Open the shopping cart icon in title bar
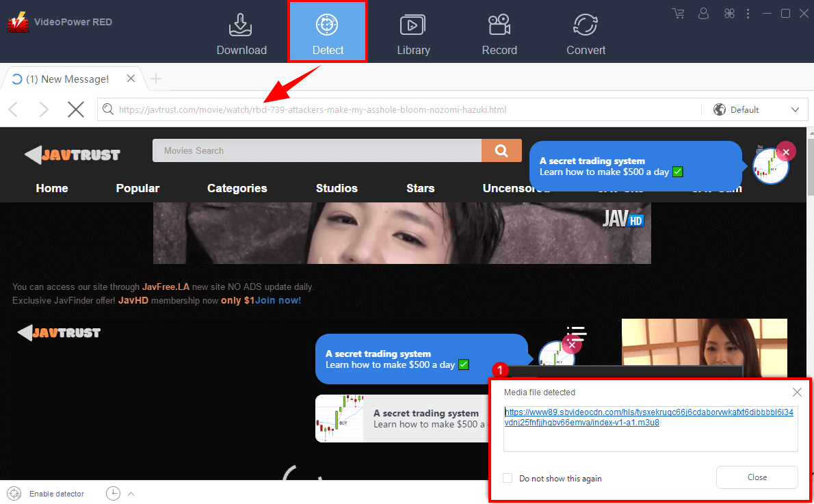The image size is (814, 504). point(678,14)
